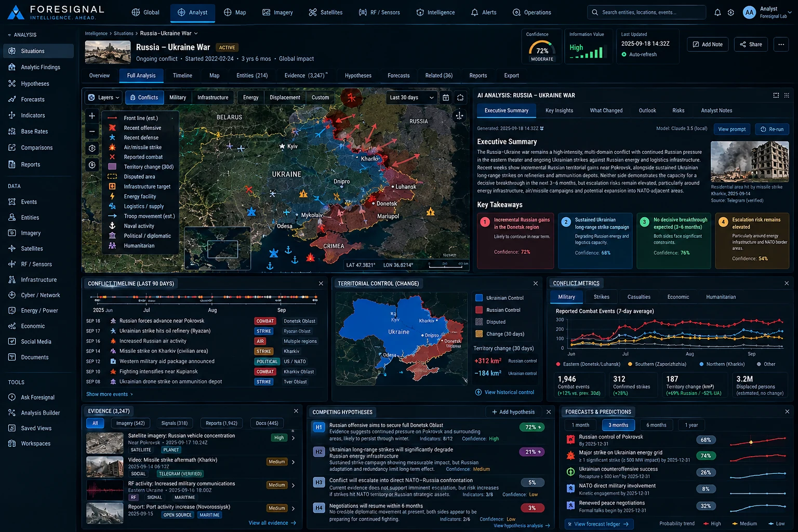This screenshot has height=532, width=798.
Task: Open the Last 30 days range dropdown
Action: pyautogui.click(x=411, y=98)
